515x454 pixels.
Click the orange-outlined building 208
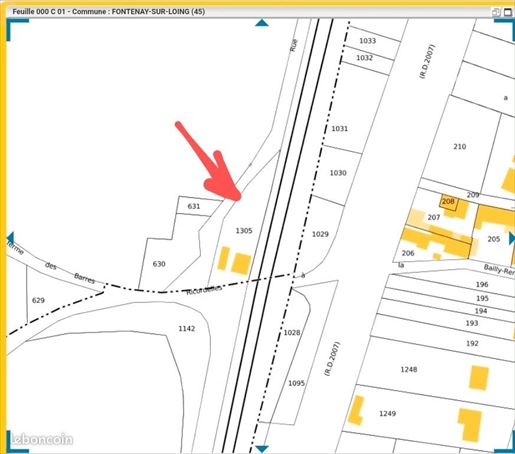coord(449,202)
